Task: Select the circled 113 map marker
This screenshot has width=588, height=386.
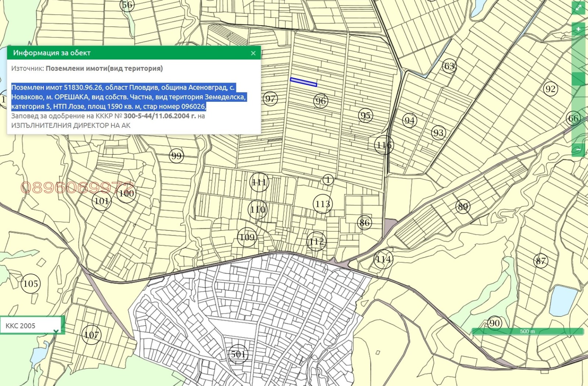Action: [x=323, y=204]
